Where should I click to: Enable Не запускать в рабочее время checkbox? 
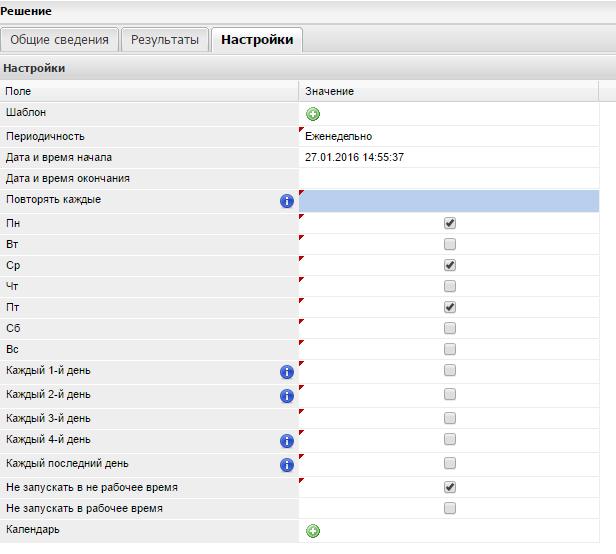coord(449,508)
